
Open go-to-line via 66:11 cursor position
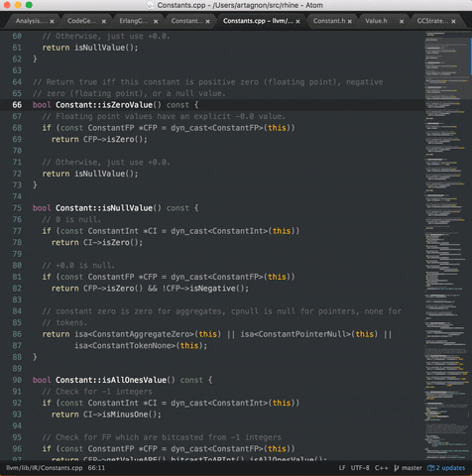pos(96,468)
